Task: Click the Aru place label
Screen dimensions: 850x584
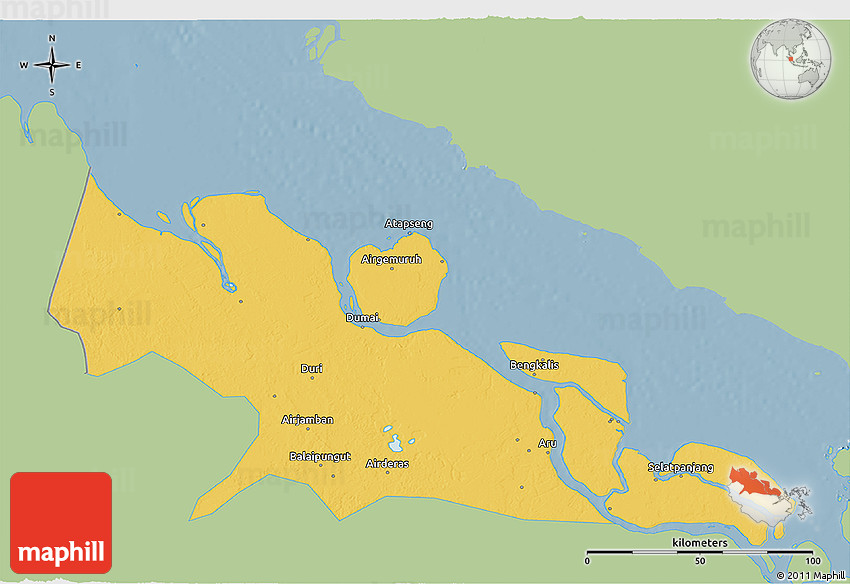Action: coord(547,442)
